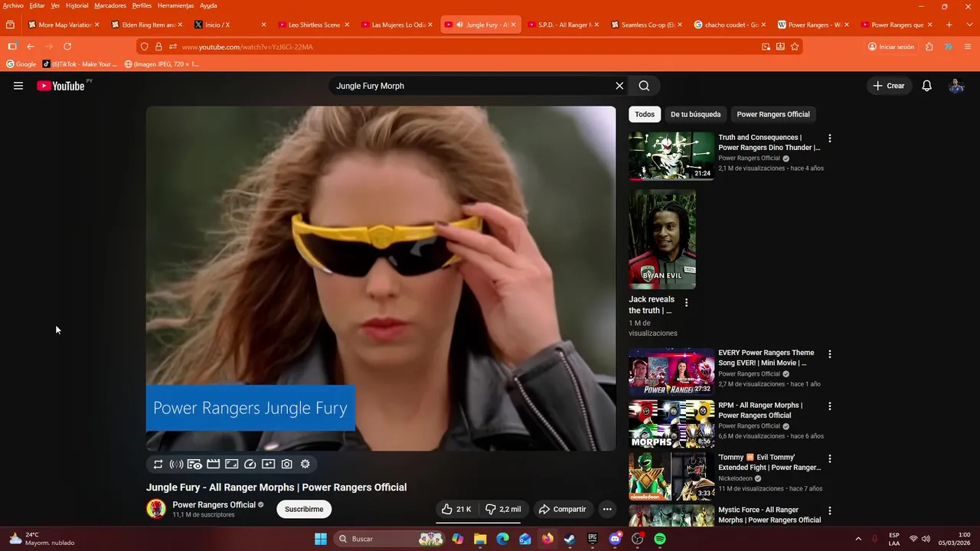Open YouTube notifications bell
Screen dimensions: 980x551
(926, 86)
